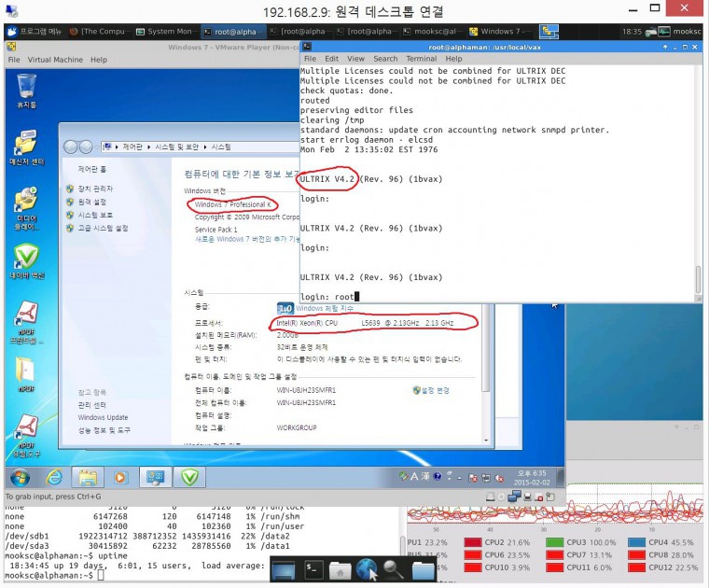Click the mooksc user label in panel

tap(687, 31)
